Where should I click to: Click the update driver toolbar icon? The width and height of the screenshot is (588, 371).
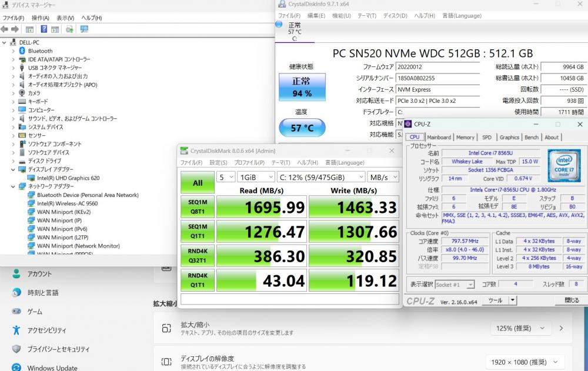point(70,29)
